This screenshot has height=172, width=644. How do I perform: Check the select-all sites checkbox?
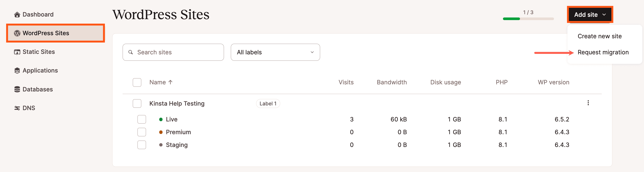137,82
